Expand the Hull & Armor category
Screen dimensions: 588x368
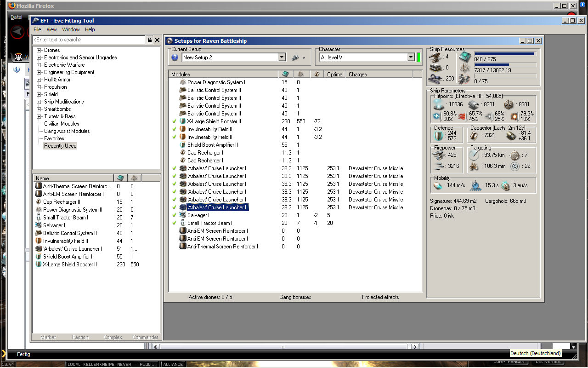point(39,80)
